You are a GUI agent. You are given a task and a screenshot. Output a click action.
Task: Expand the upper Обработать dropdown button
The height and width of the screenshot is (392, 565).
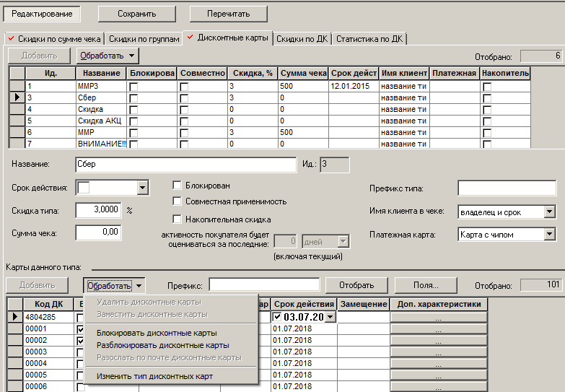pos(108,56)
